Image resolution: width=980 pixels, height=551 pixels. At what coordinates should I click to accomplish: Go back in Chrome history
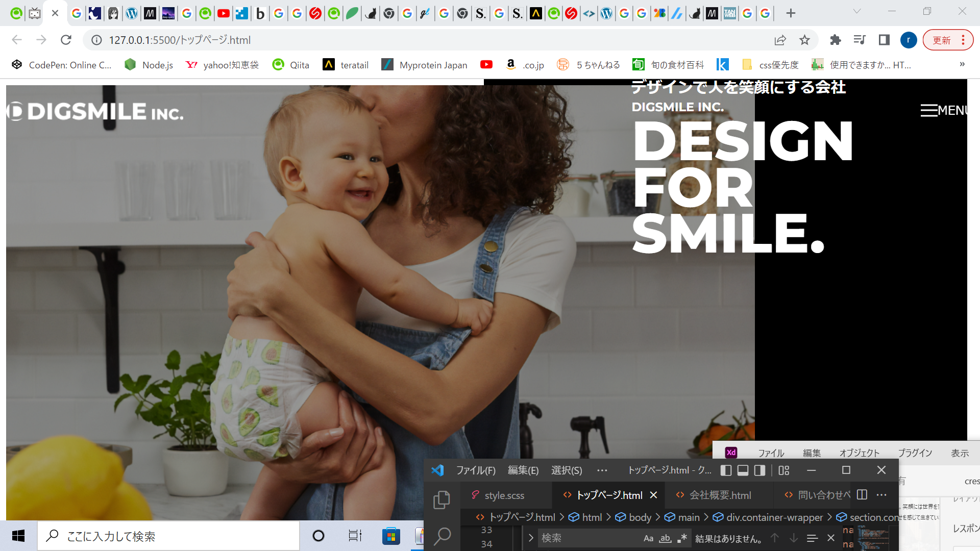coord(17,40)
